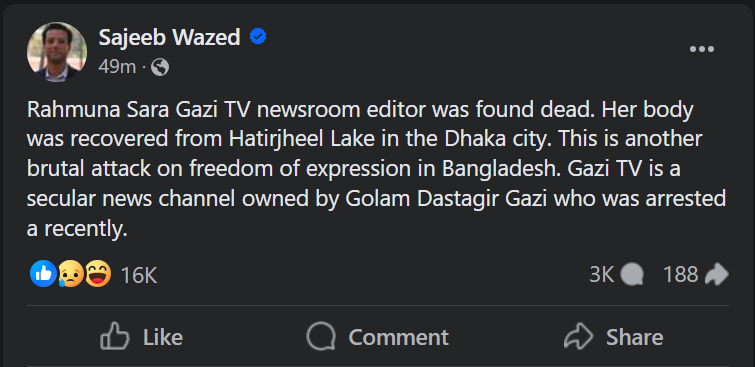Open the 49m post timestamp link

coord(117,67)
